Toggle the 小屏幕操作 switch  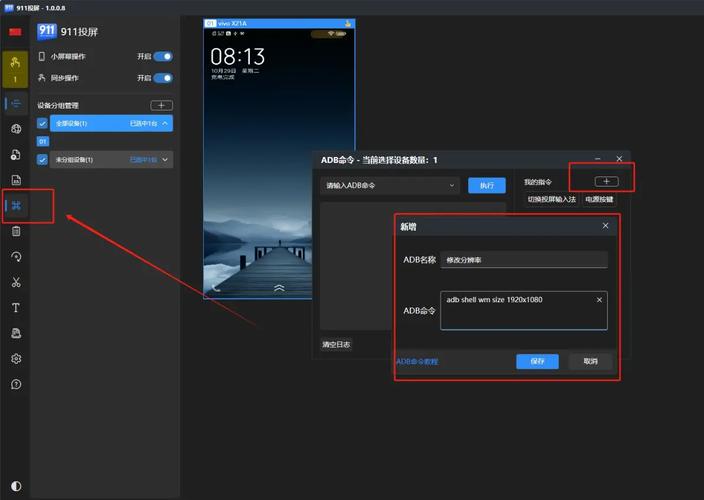click(163, 57)
